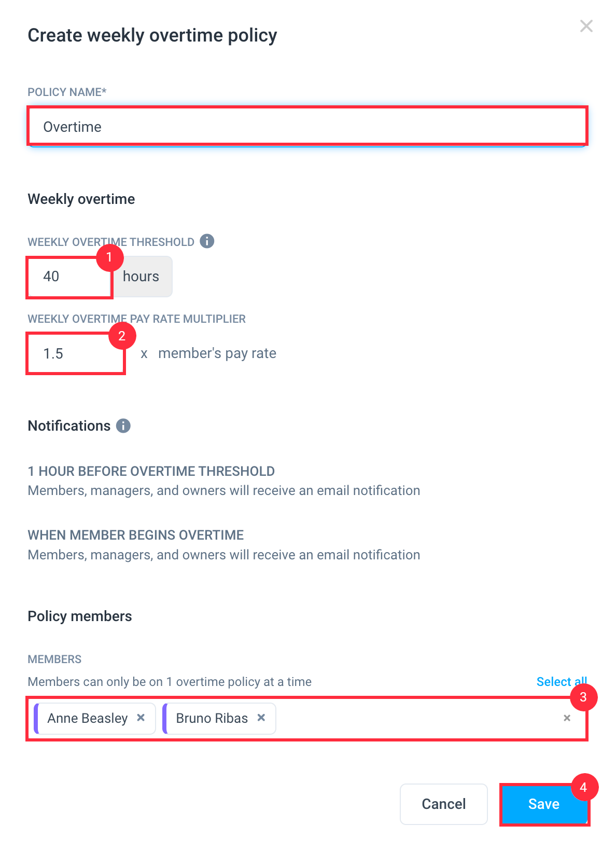
Task: Save the overtime policy
Action: point(544,804)
